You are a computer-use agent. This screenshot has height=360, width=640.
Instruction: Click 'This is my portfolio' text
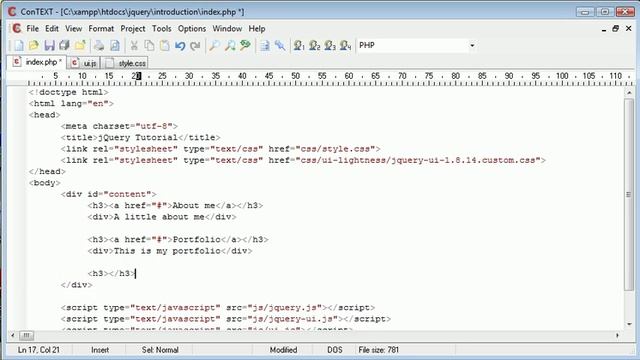167,251
